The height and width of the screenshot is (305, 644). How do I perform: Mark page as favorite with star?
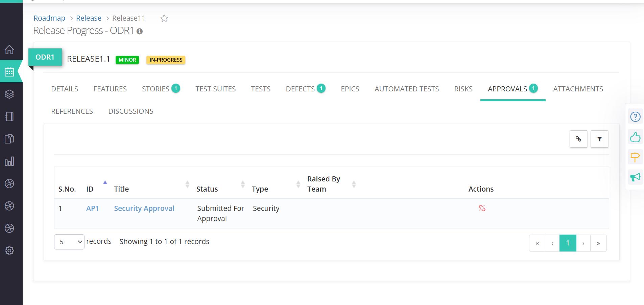pos(164,18)
